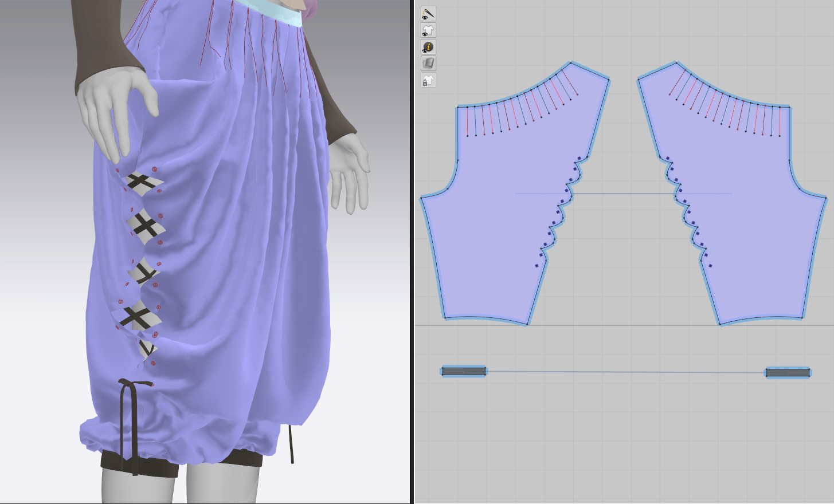This screenshot has height=504, width=834.
Task: Toggle sewing line visibility needle icon
Action: (x=428, y=13)
